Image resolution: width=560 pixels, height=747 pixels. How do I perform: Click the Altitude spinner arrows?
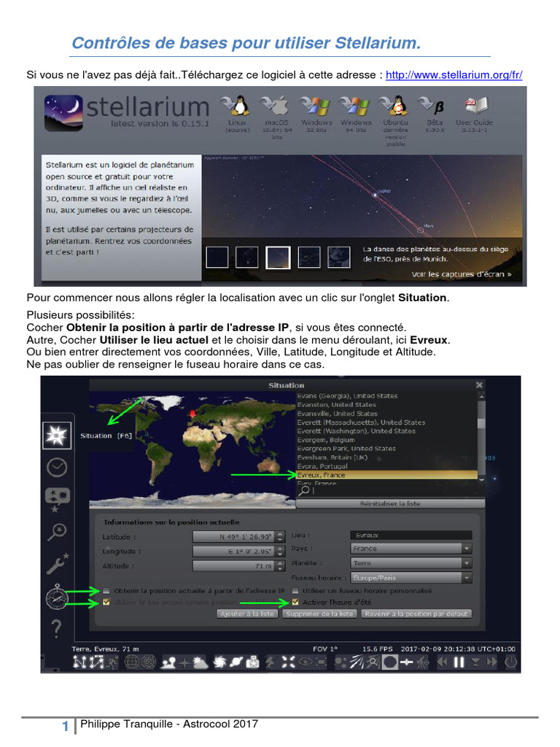click(281, 566)
